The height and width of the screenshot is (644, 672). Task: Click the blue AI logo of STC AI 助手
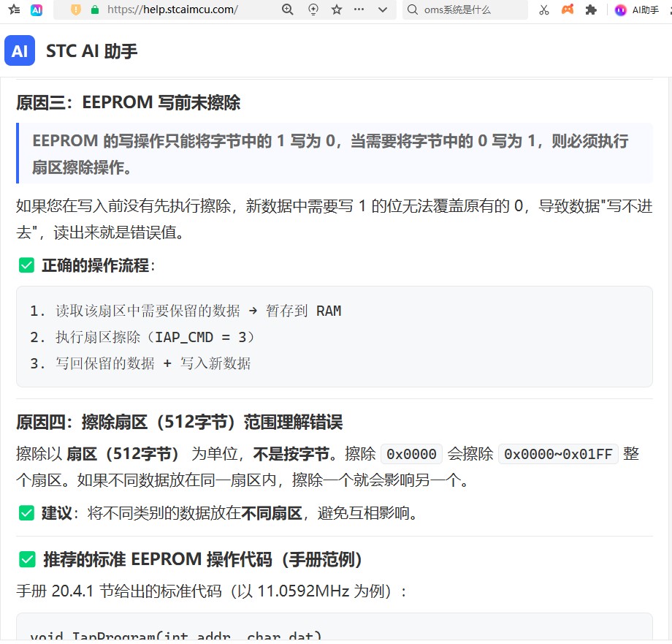pos(20,50)
